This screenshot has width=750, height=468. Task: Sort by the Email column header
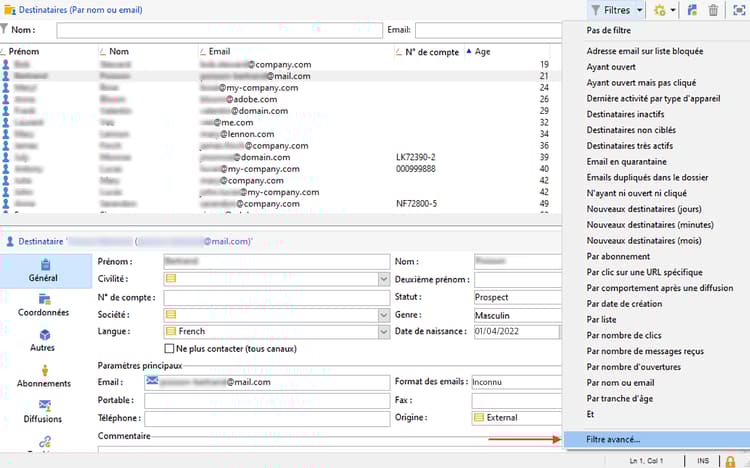coord(219,51)
